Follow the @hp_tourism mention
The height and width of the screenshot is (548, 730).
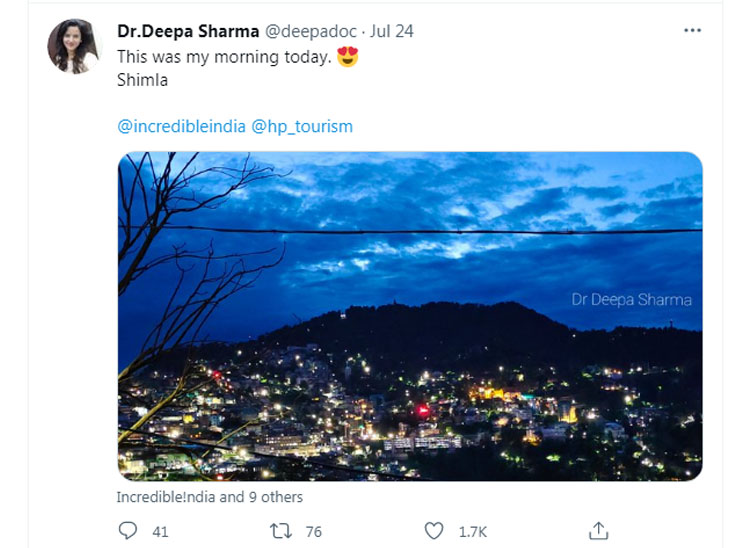(x=302, y=126)
